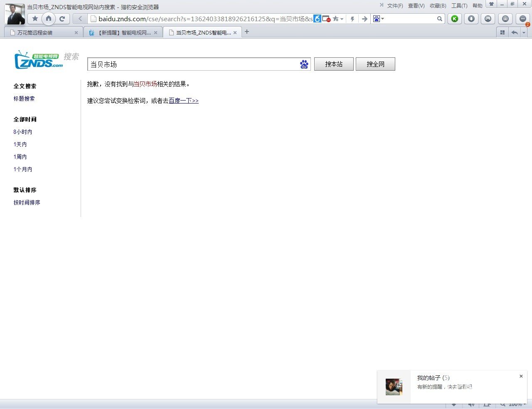The width and height of the screenshot is (532, 409).
Task: Click the 搜本站 button
Action: click(334, 64)
